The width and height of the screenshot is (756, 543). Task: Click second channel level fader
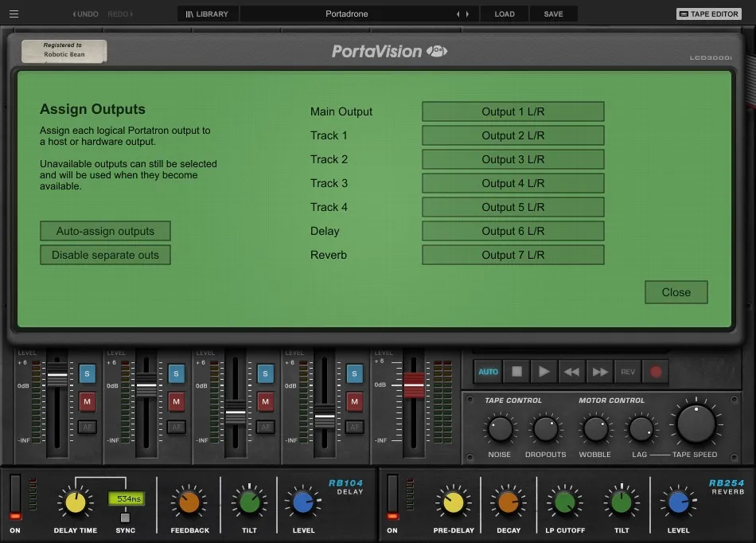pyautogui.click(x=146, y=385)
